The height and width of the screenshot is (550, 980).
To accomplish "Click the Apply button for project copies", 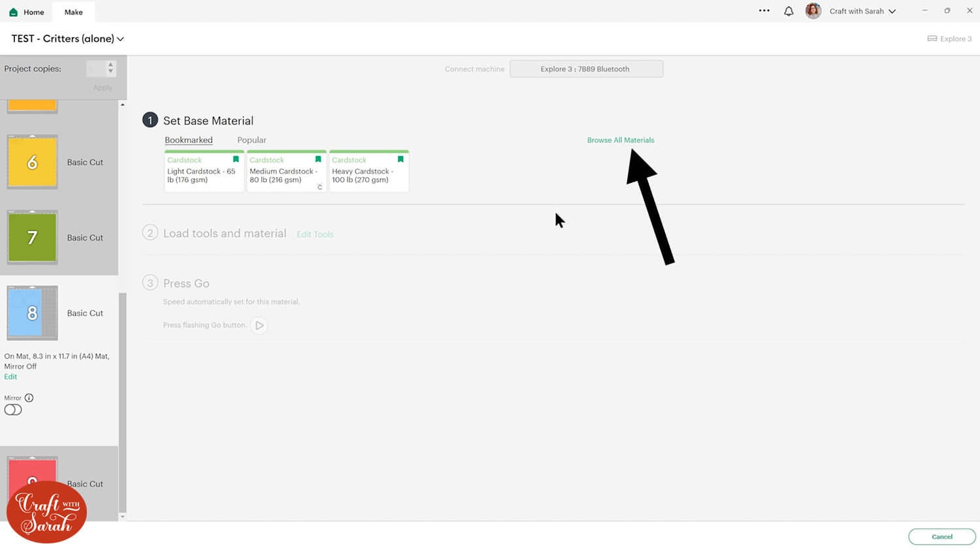I will [x=103, y=88].
